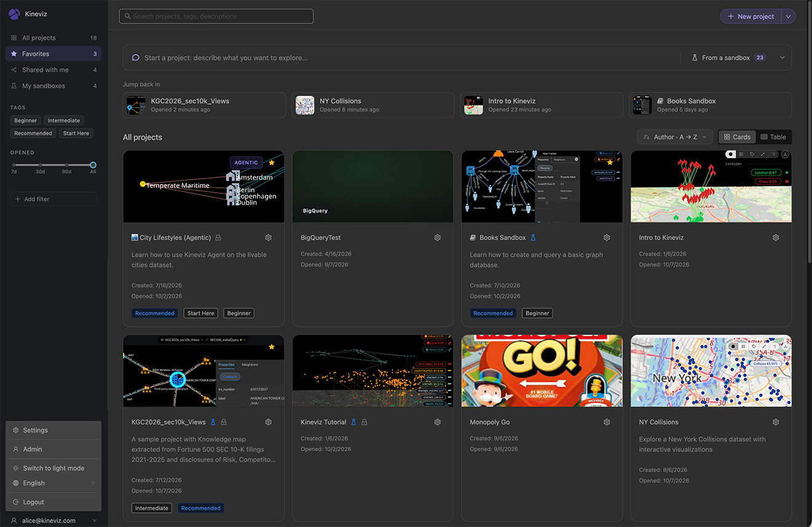Viewport: 812px width, 527px height.
Task: Toggle Beginner tag filter in sidebar
Action: click(26, 121)
